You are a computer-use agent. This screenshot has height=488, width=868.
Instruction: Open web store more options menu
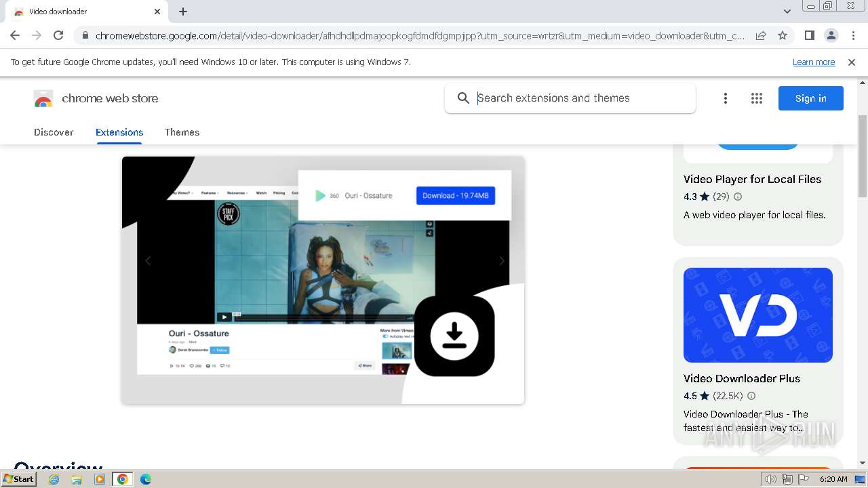pyautogui.click(x=726, y=98)
